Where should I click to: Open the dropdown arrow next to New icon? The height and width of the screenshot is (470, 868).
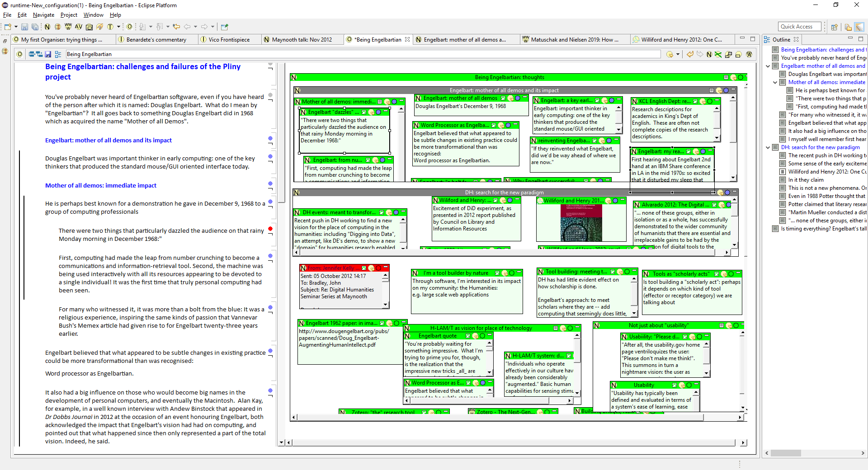pyautogui.click(x=16, y=27)
